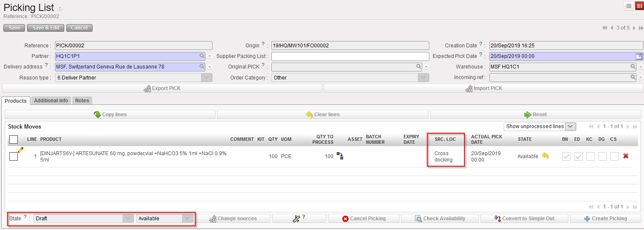Click Export PICK button
This screenshot has height=230, width=644.
click(162, 88)
